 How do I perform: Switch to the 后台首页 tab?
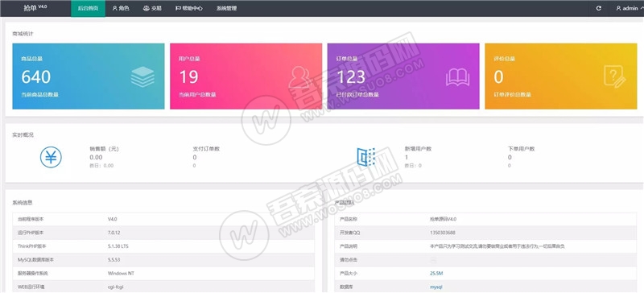[88, 8]
